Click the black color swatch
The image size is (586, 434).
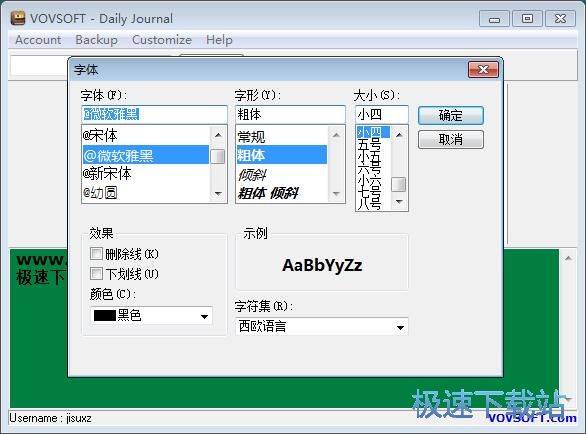point(105,316)
